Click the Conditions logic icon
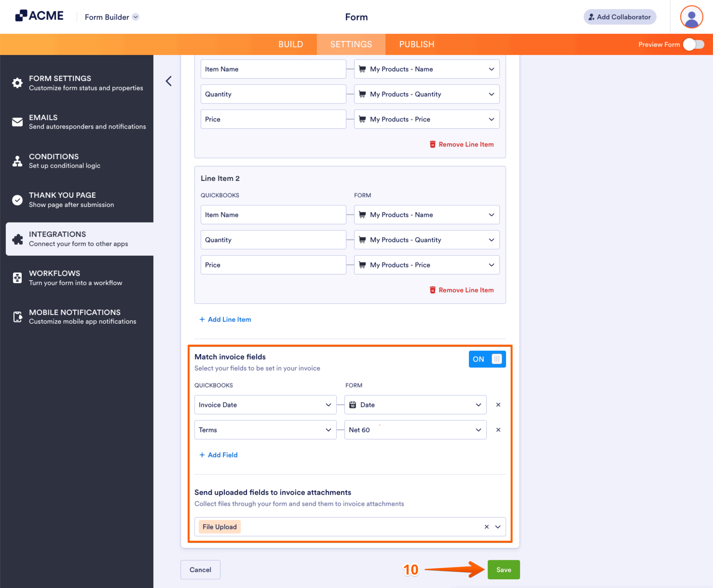The height and width of the screenshot is (588, 713). [17, 161]
